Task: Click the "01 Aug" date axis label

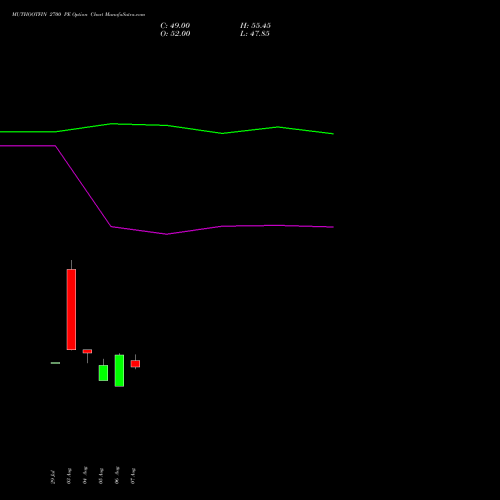Action: (69, 476)
